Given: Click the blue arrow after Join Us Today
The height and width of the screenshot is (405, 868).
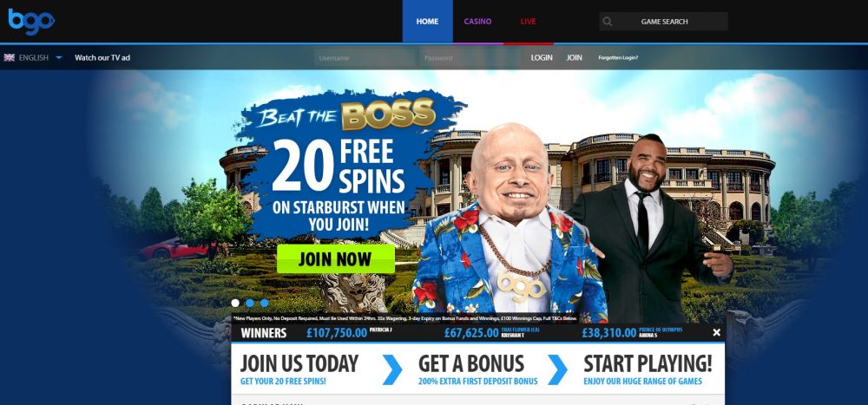Looking at the screenshot, I should [x=392, y=369].
